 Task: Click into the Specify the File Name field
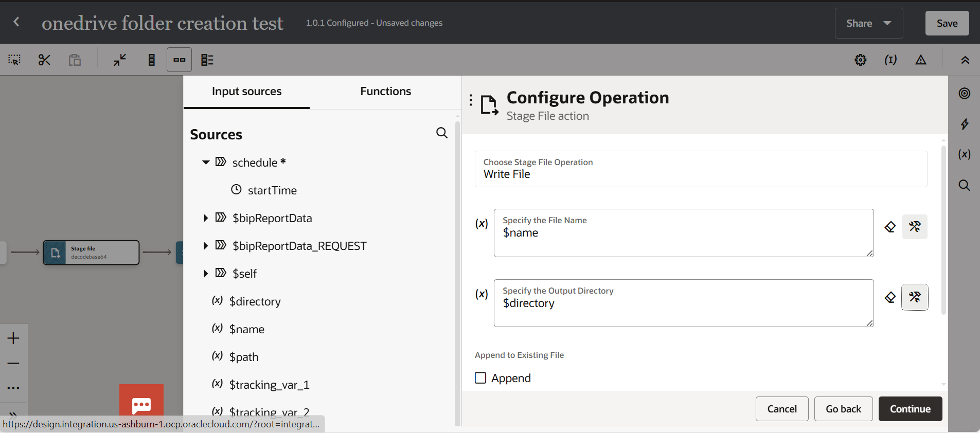pyautogui.click(x=684, y=233)
